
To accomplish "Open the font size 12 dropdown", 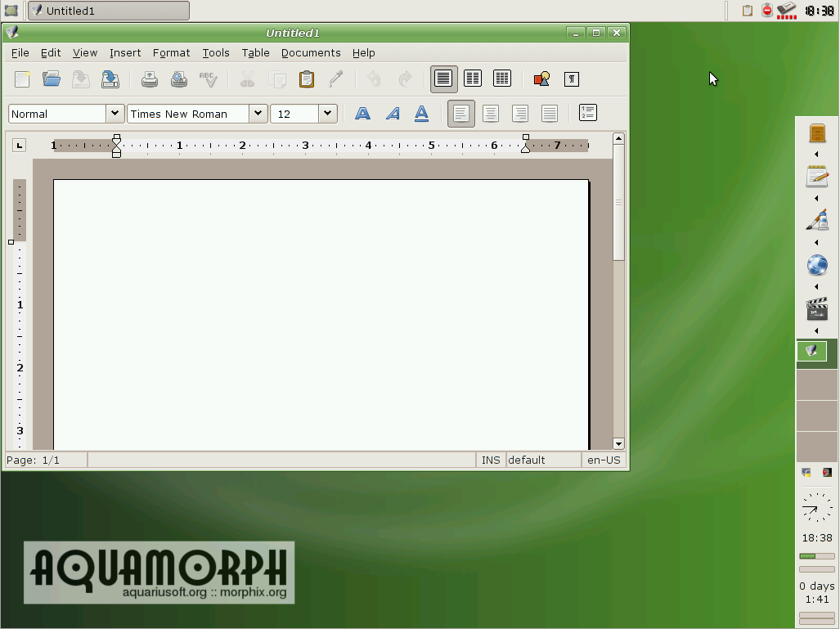I will (x=328, y=114).
